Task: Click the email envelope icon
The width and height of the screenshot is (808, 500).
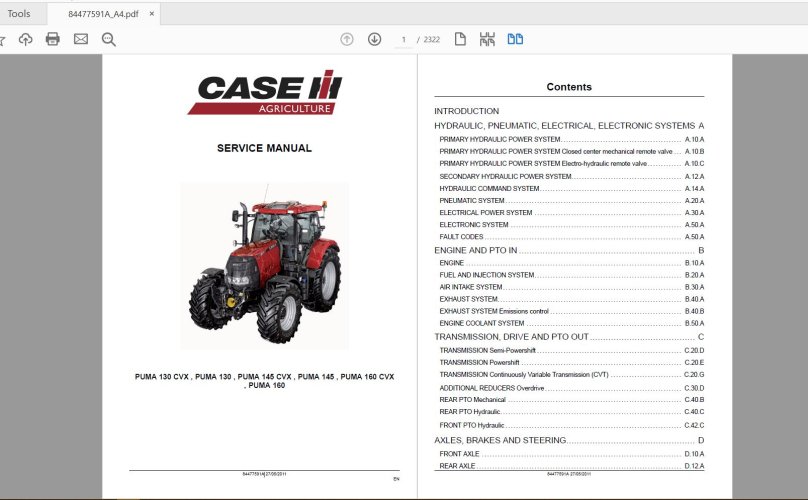Action: tap(81, 39)
